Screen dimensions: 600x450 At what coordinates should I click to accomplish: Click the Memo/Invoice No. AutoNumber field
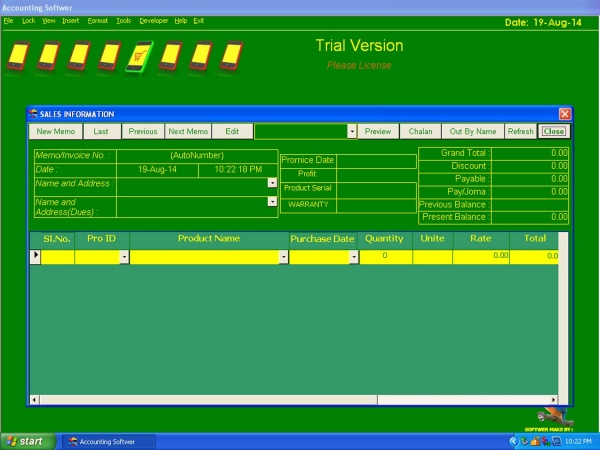pos(197,155)
